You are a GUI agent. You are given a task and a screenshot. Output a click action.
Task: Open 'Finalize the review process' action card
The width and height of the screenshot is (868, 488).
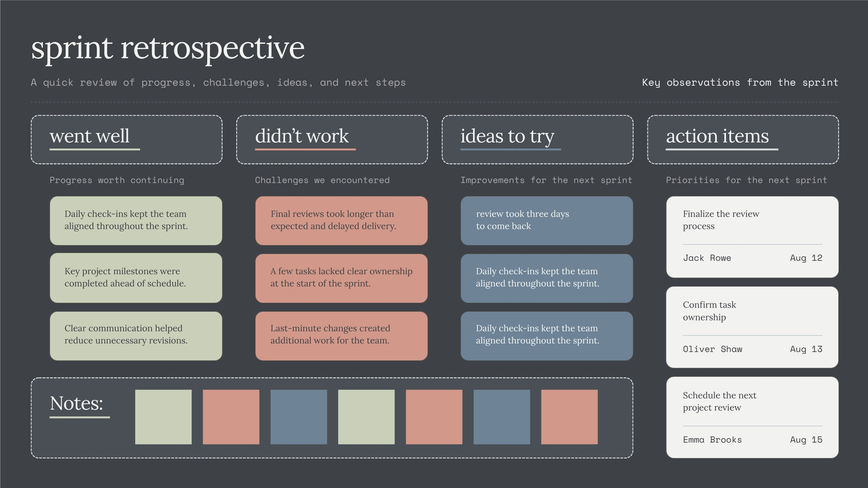(752, 237)
